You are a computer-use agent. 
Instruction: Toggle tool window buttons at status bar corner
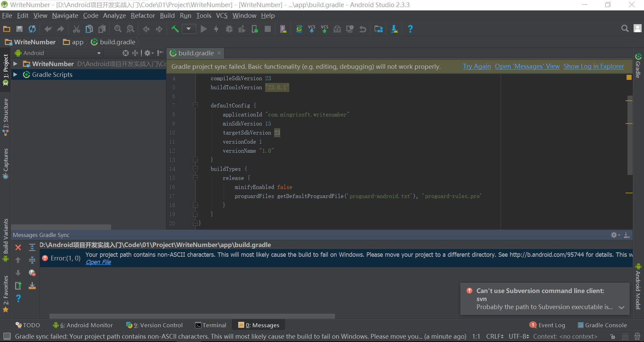click(7, 336)
